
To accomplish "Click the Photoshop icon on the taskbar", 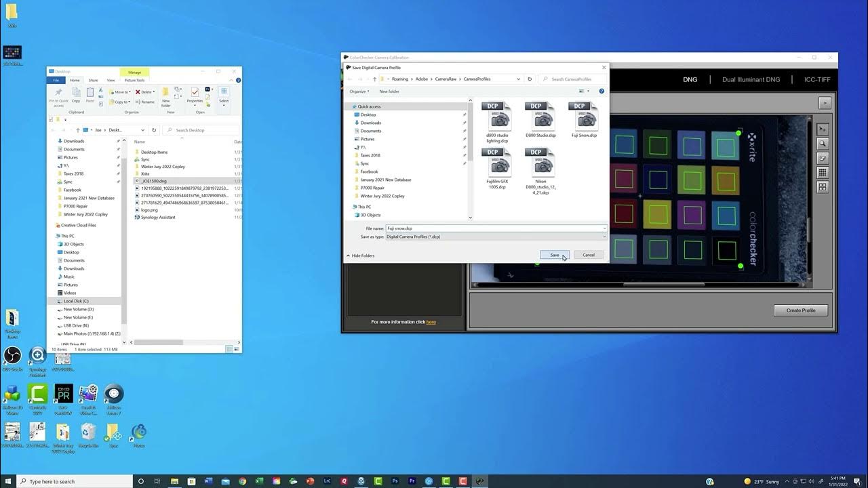I will pos(395,481).
